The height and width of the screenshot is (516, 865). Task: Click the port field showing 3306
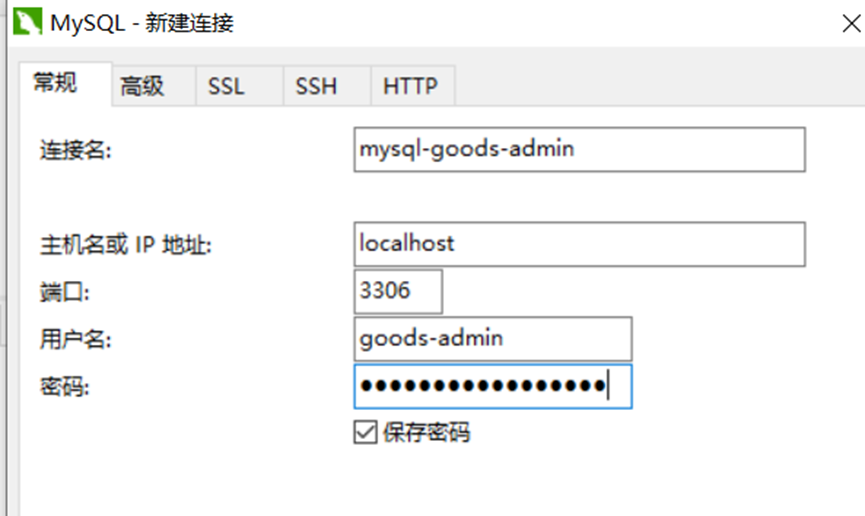pos(398,291)
